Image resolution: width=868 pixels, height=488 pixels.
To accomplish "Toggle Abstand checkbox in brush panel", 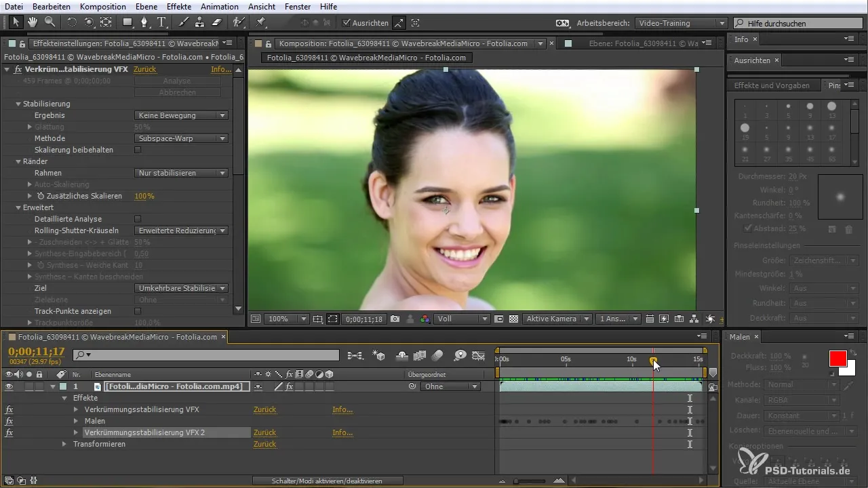I will coord(748,228).
